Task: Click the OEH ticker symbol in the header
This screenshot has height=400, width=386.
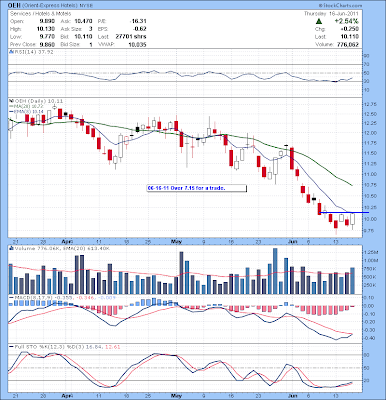Action: [x=15, y=6]
